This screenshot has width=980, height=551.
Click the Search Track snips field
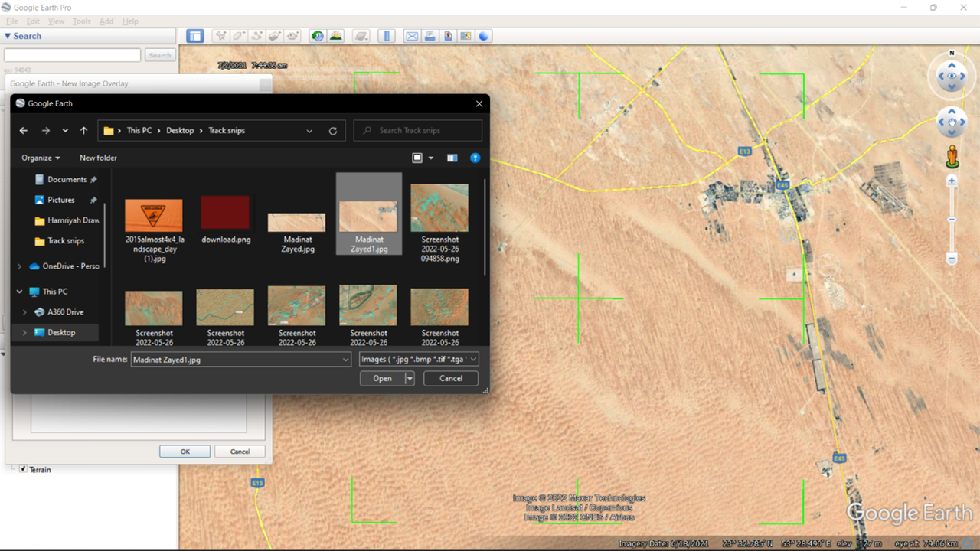(418, 131)
